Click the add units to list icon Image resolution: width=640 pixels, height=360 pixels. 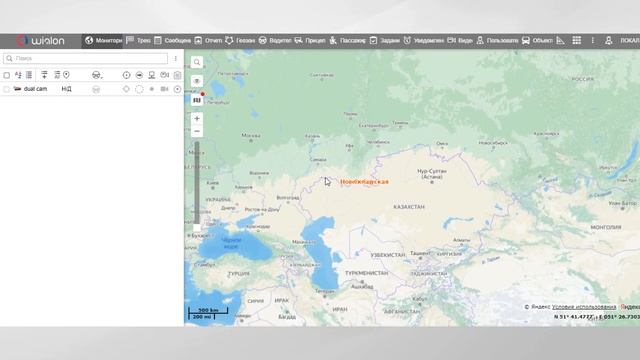[44, 75]
